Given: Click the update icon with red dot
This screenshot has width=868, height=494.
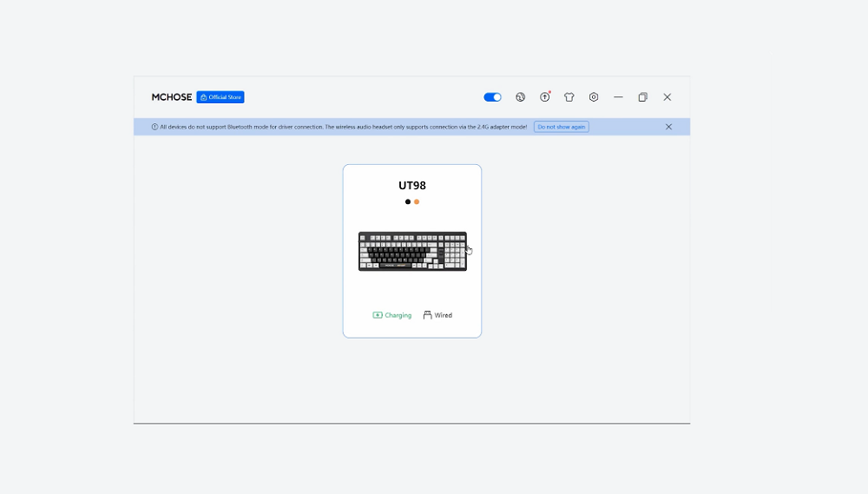Looking at the screenshot, I should (x=544, y=97).
